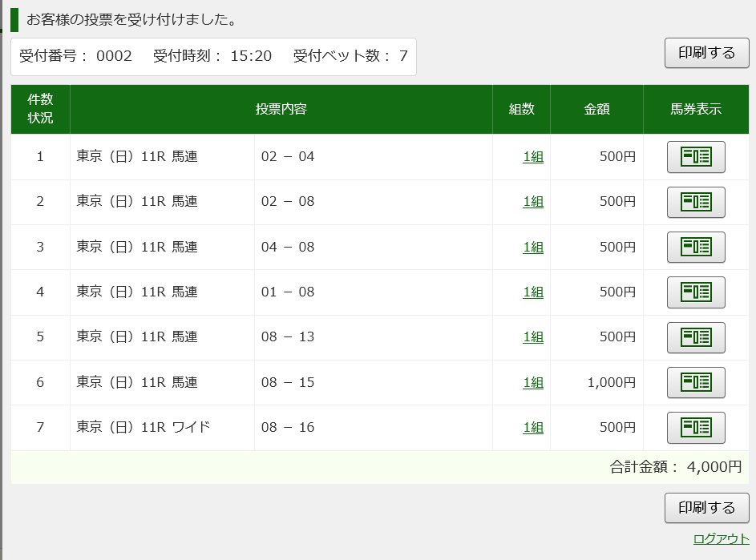Click the 08 – 15 combination cell

coord(373,382)
